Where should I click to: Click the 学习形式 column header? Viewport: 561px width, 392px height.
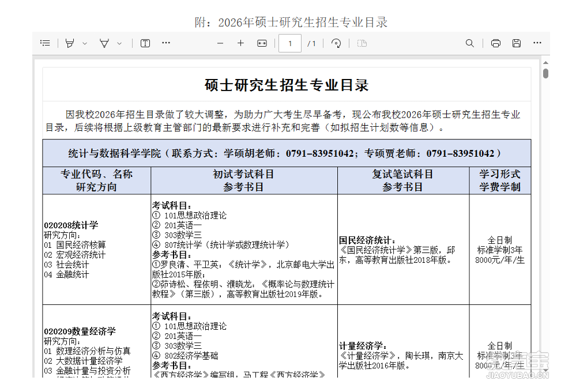pyautogui.click(x=500, y=180)
